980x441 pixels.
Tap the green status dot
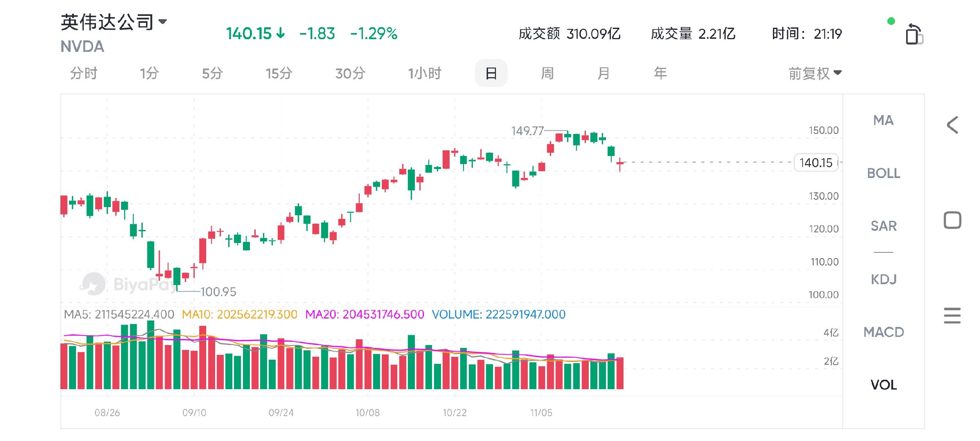(891, 21)
